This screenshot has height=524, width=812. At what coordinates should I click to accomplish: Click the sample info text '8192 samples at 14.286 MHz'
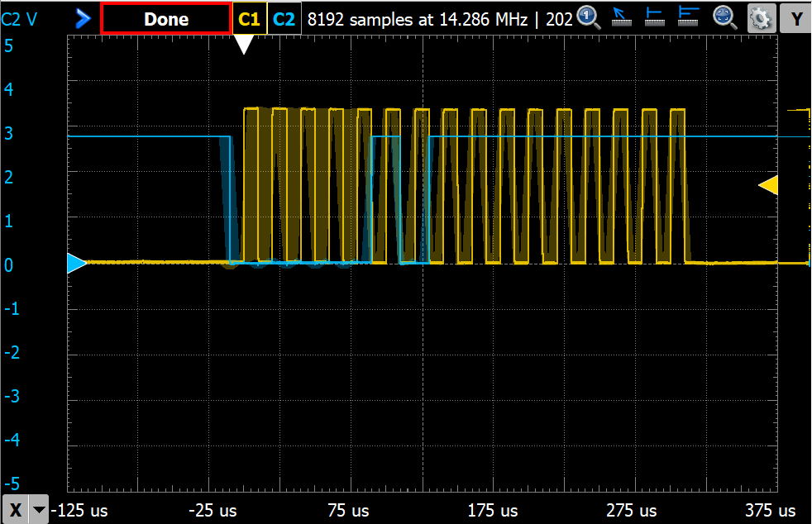(x=418, y=19)
